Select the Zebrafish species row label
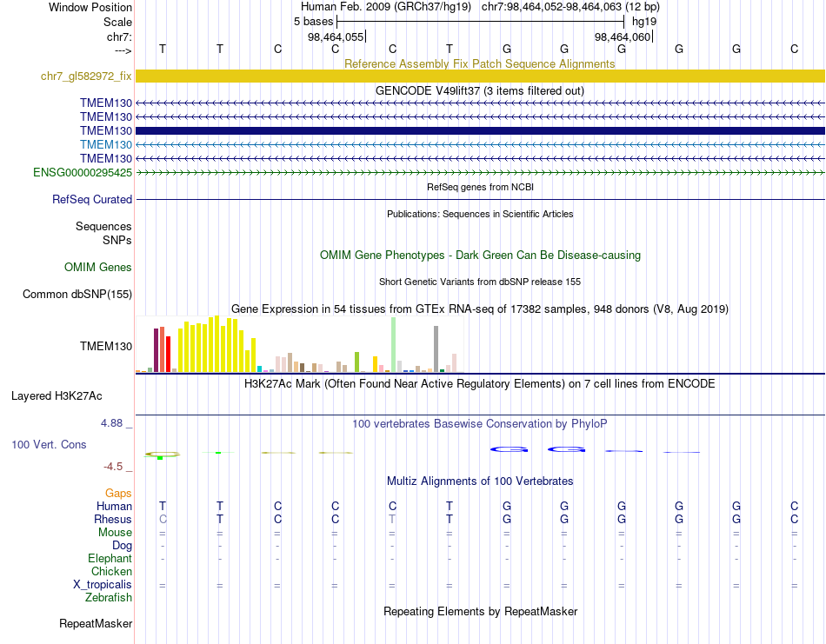The image size is (826, 644). 109,598
